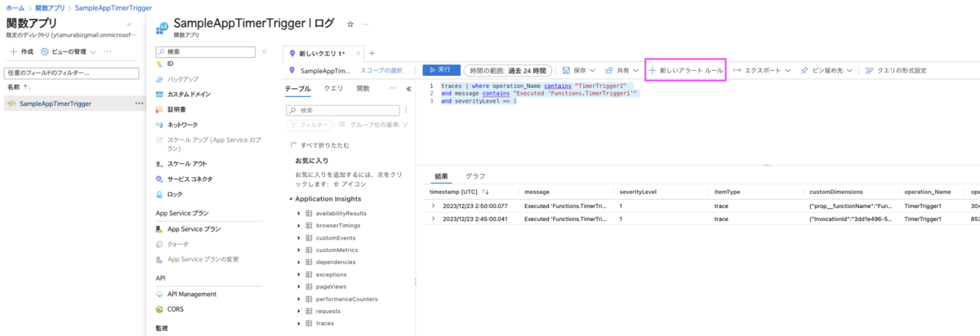Viewport: 980px width, 336px height.
Task: Click the ホーム breadcrumb link
Action: [x=15, y=7]
